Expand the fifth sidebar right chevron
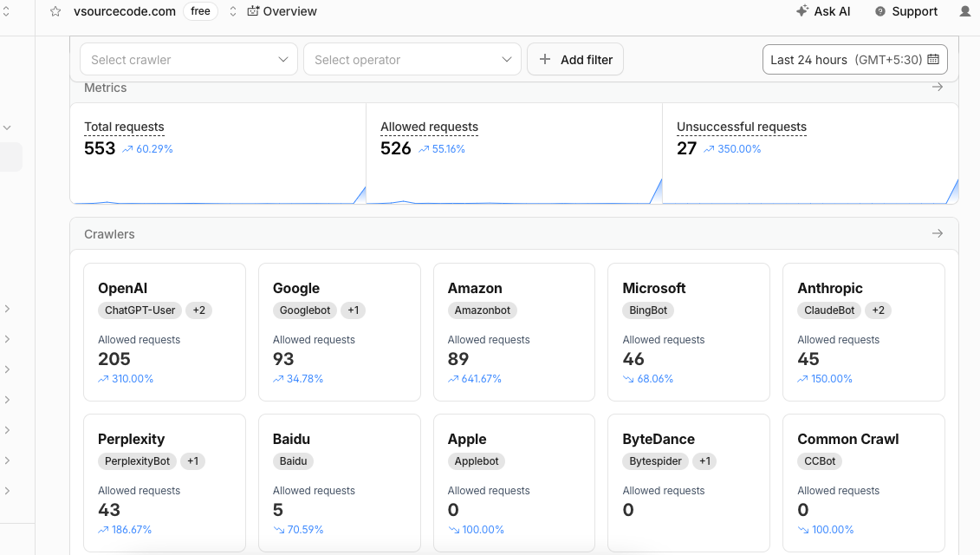Viewport: 980px width, 555px height. coord(7,430)
